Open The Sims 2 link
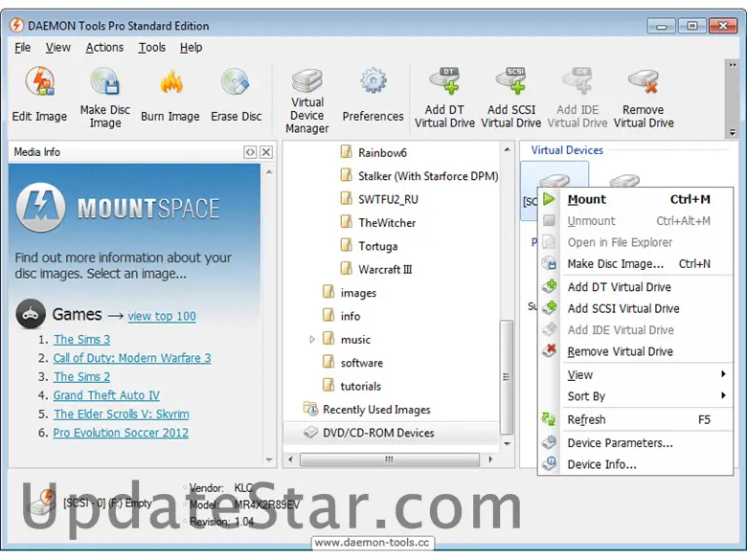Image resolution: width=747 pixels, height=560 pixels. 81,376
